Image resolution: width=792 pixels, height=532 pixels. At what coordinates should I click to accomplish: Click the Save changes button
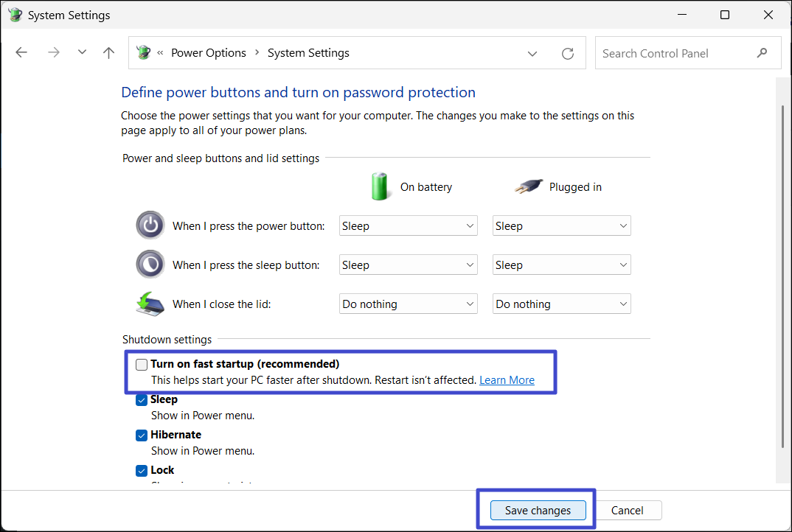point(538,511)
